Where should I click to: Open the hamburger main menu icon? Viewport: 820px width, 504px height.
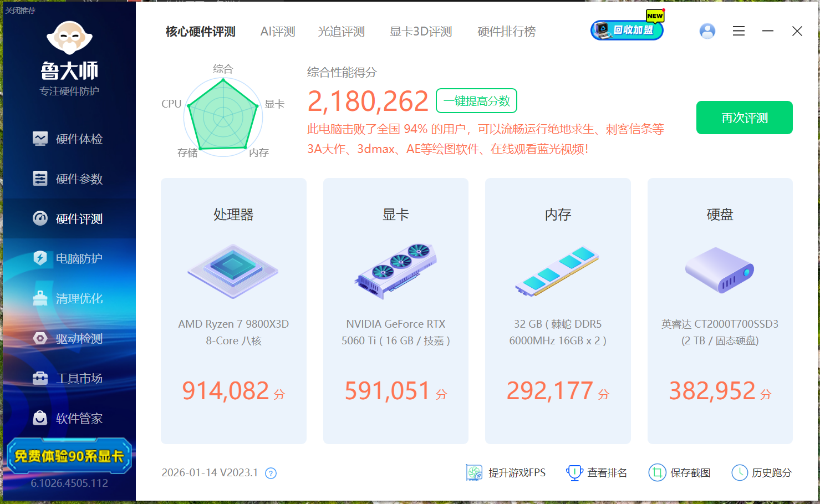(x=738, y=31)
